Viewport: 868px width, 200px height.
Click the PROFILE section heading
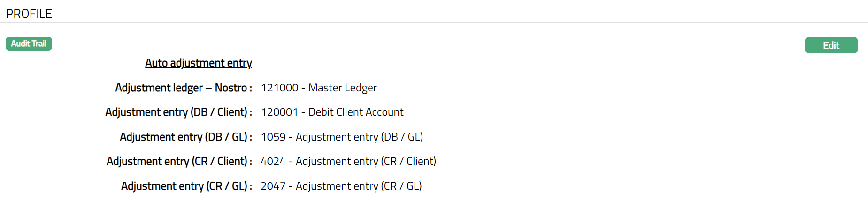[x=29, y=14]
